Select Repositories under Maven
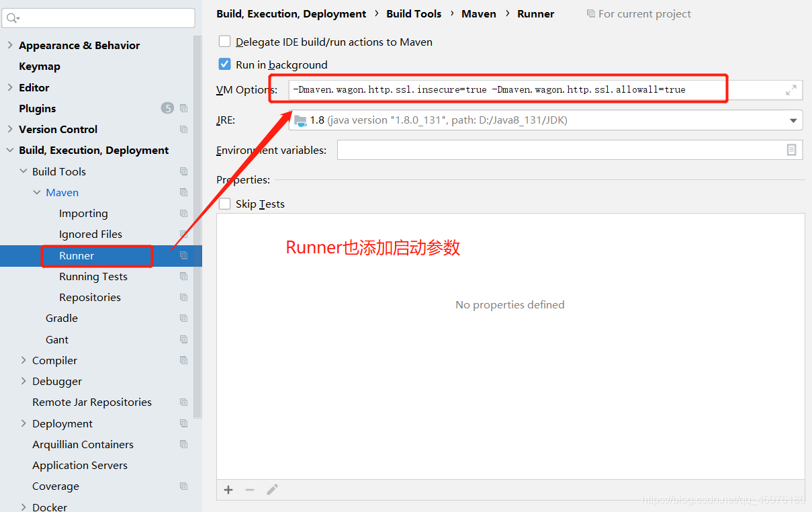 (90, 297)
